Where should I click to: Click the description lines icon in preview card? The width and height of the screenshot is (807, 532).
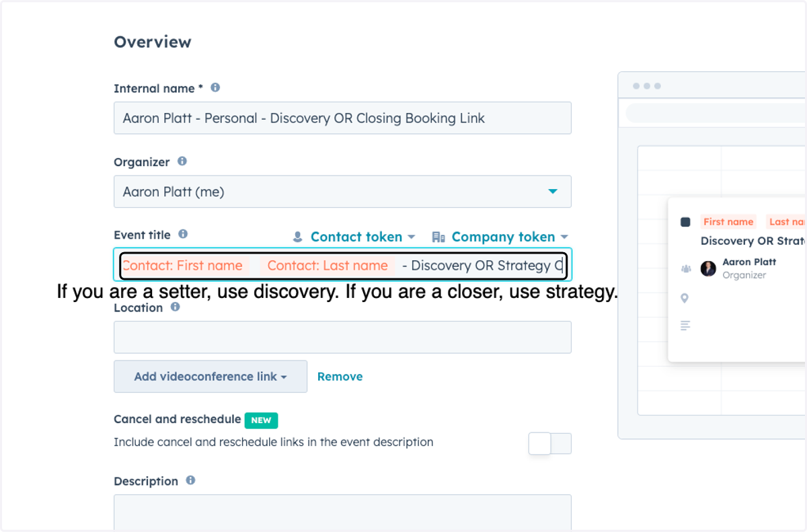coord(685,326)
